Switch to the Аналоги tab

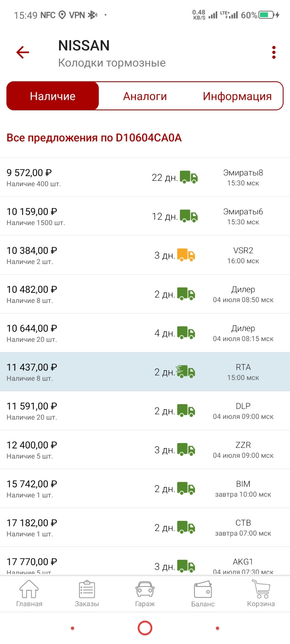145,96
